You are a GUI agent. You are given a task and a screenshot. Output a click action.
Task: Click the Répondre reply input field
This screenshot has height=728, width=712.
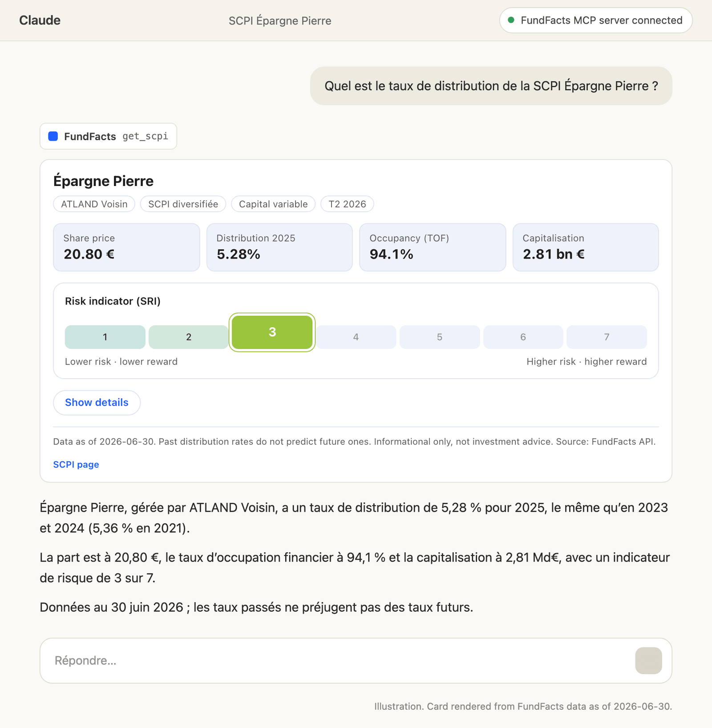356,660
